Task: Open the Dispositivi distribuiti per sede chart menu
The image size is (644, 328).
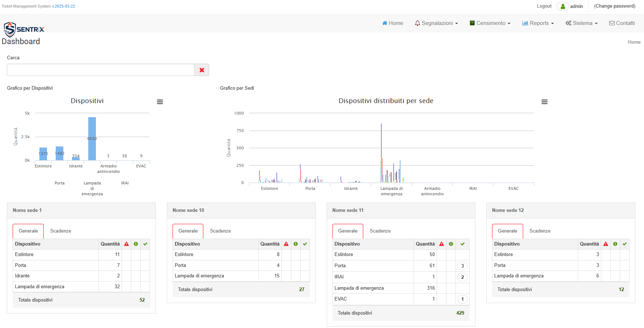Action: coord(545,102)
